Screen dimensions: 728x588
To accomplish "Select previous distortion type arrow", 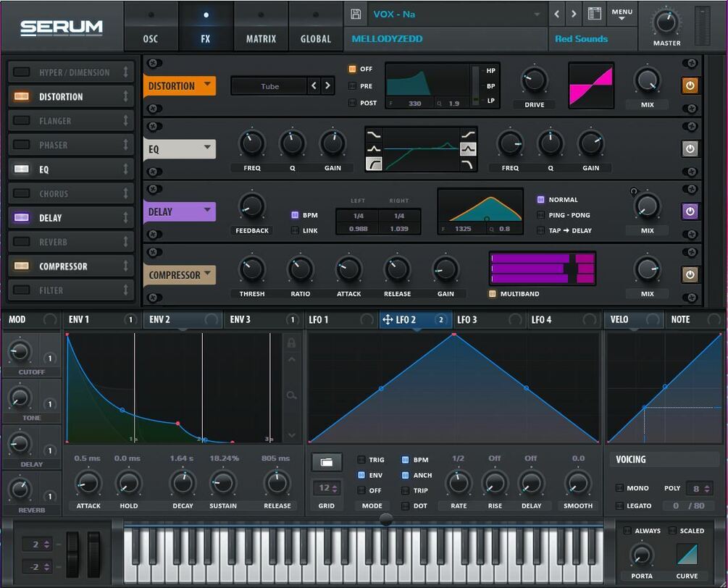I will click(x=314, y=86).
